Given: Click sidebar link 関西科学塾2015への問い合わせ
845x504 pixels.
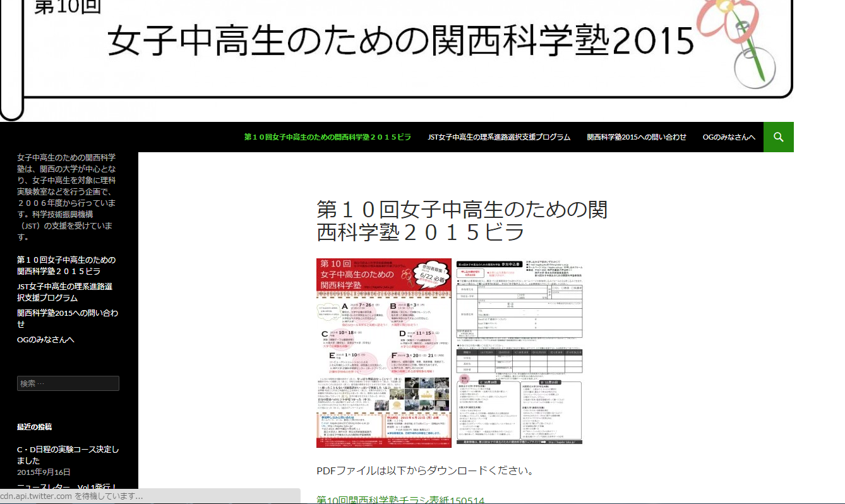Looking at the screenshot, I should click(68, 318).
